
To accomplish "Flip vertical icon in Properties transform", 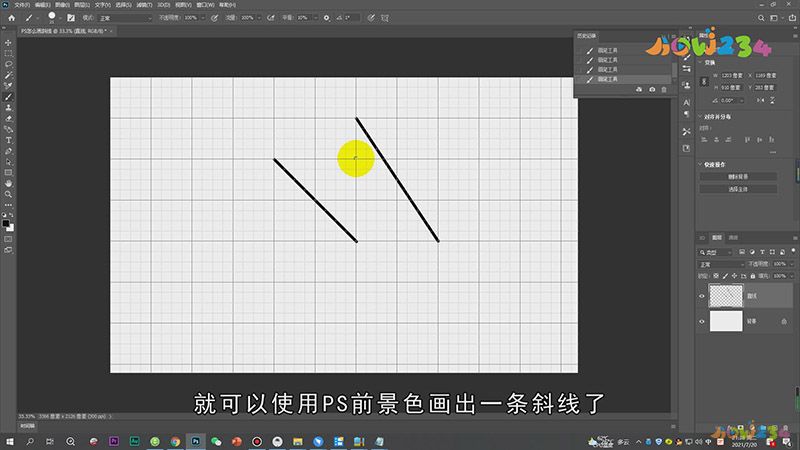I will click(x=772, y=101).
